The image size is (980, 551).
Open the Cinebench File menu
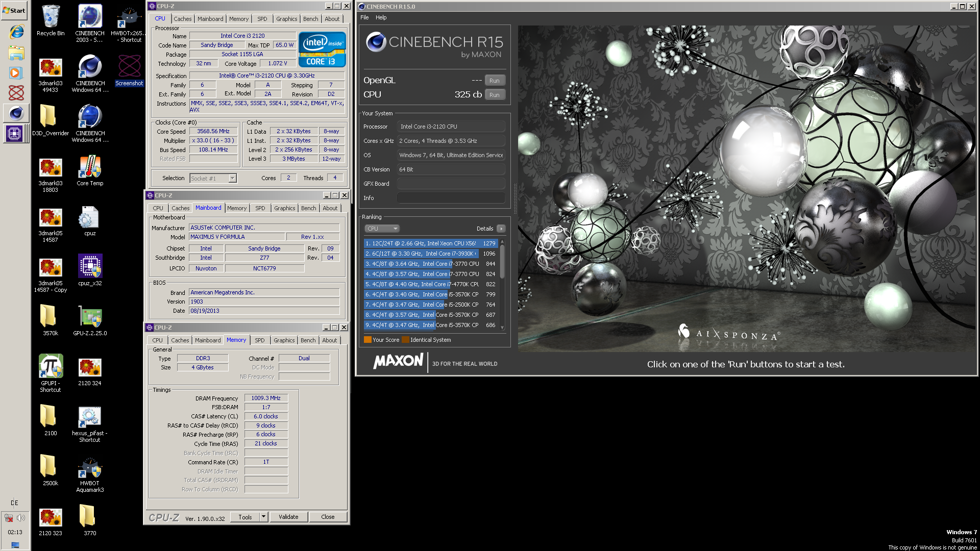click(x=364, y=17)
